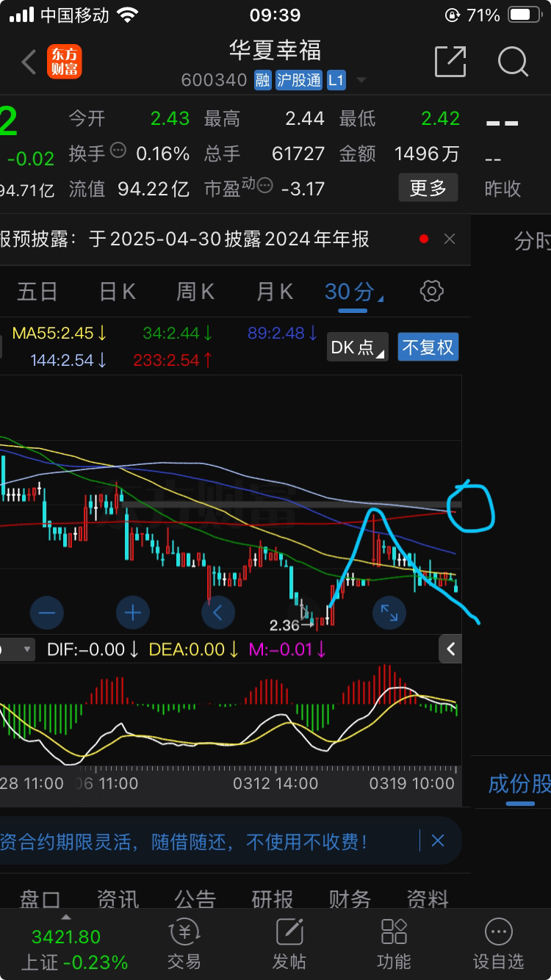Tap 金额 1496万 turnover value
551x980 pixels.
coord(399,154)
